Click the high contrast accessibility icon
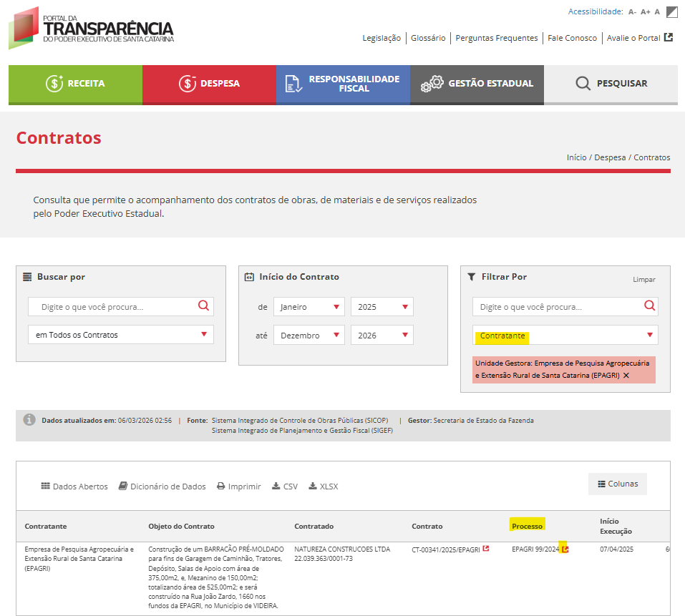685x616 pixels. click(x=671, y=11)
